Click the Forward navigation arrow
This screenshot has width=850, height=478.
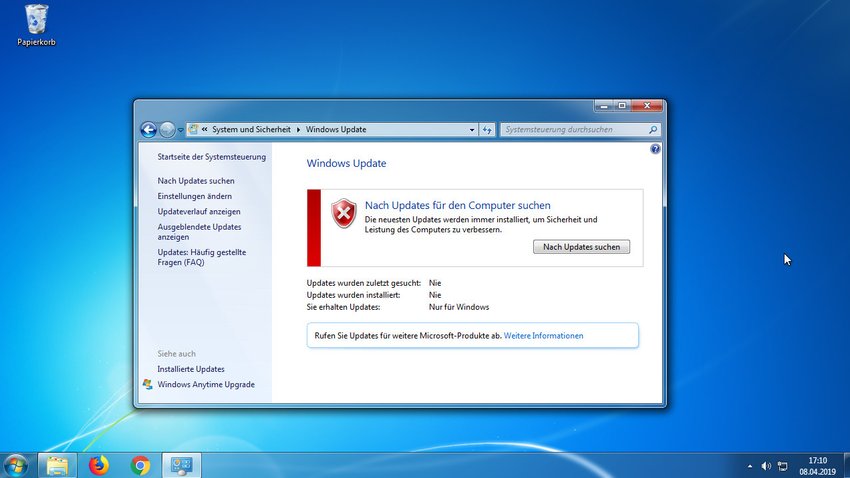(x=168, y=130)
